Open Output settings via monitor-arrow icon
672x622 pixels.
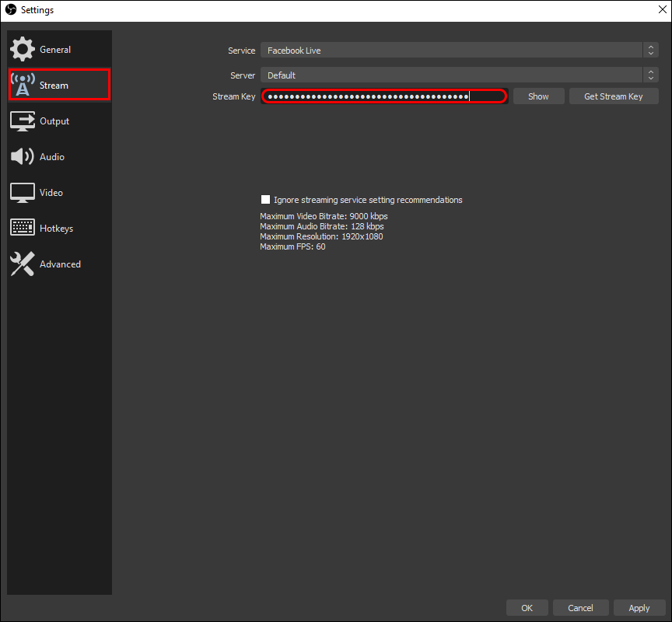point(23,121)
